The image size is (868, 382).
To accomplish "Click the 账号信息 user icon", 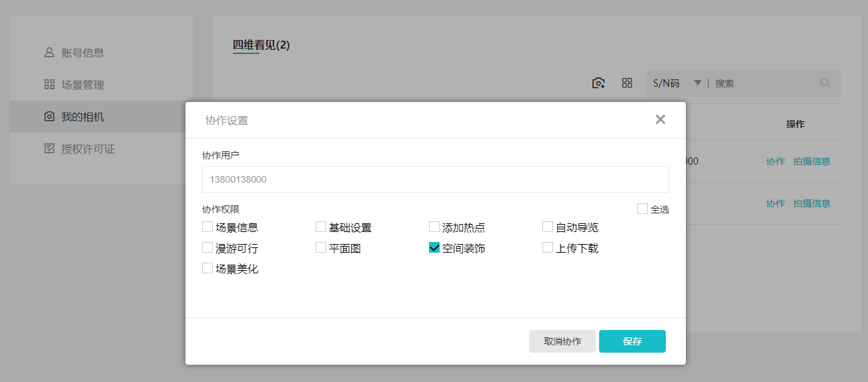I will point(49,52).
